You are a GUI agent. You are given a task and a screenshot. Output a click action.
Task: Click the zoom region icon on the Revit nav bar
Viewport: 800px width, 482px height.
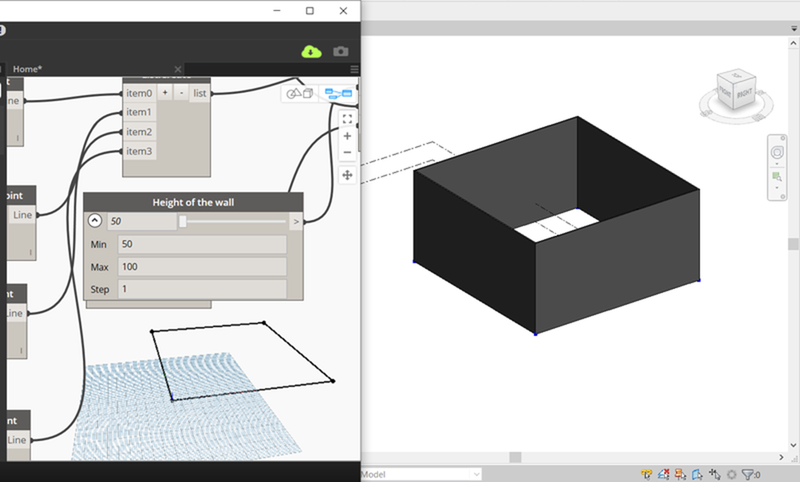click(777, 176)
